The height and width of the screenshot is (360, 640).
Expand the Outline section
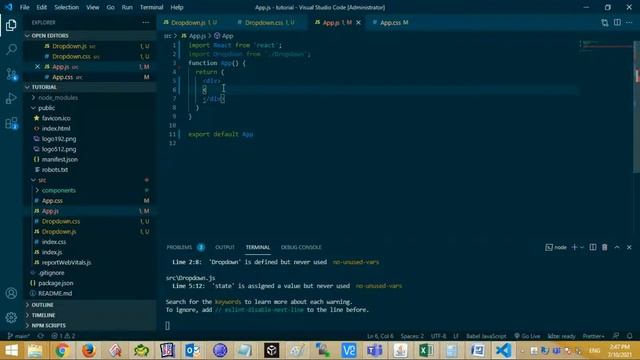[89, 305]
